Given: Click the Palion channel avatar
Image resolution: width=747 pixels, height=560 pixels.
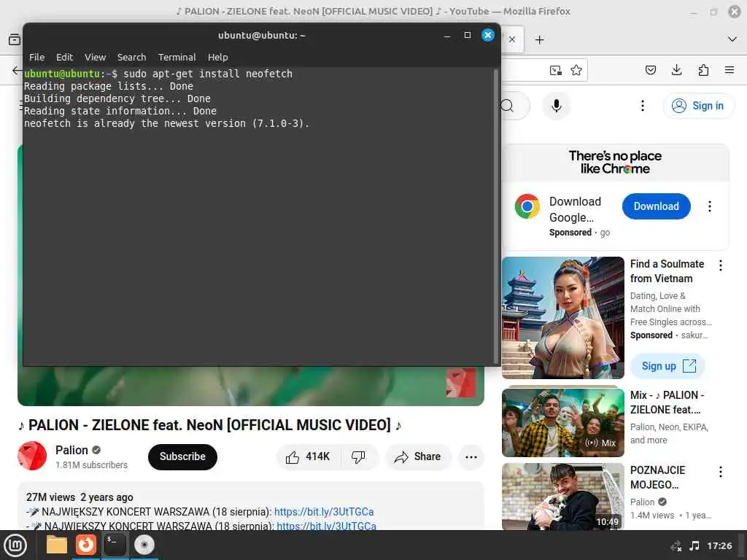Looking at the screenshot, I should click(x=32, y=456).
